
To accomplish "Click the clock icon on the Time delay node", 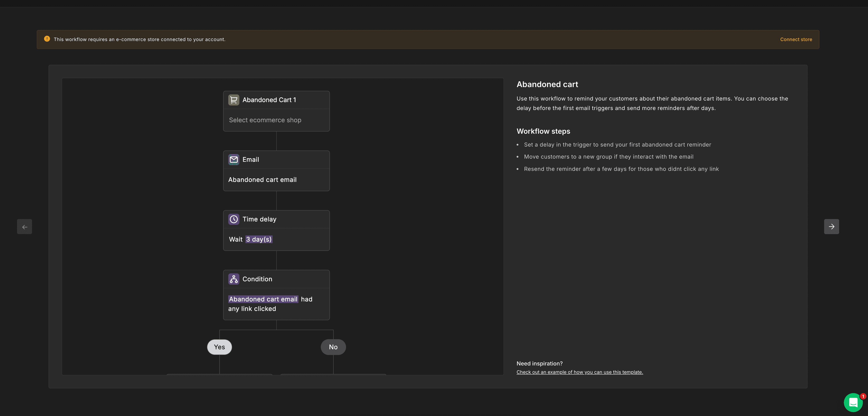I will click(234, 219).
